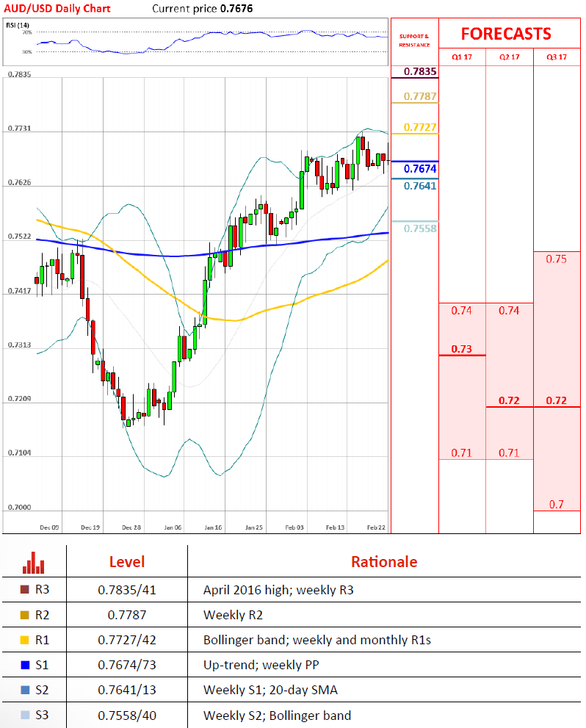Click the 0.7 value in Q3 17 column
Viewport: 586px width, 728px height.
coord(557,504)
